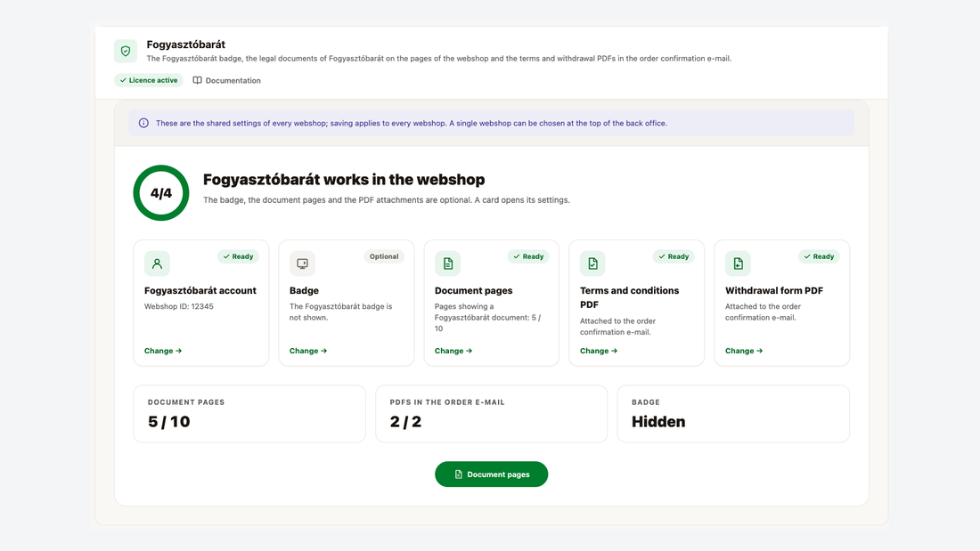Click the BADGE stat label
The height and width of the screenshot is (551, 980).
point(646,402)
